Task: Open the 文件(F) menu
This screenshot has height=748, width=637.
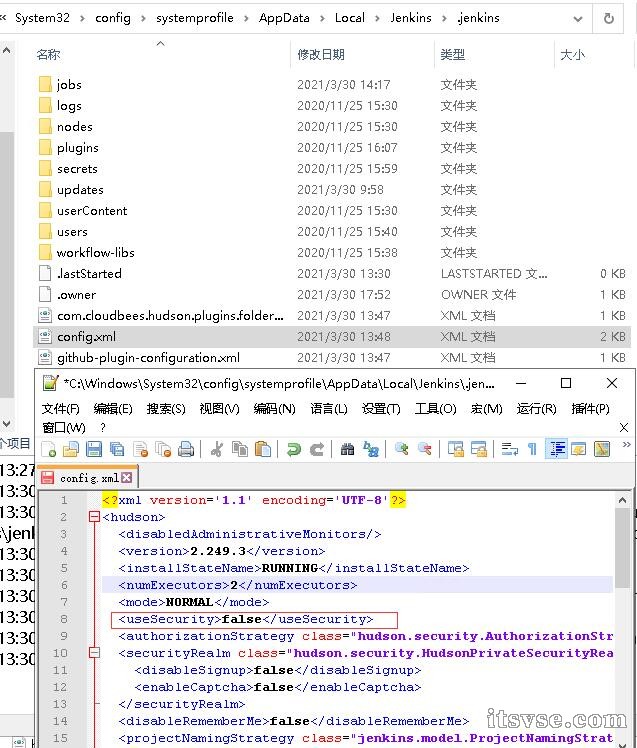Action: [61, 409]
